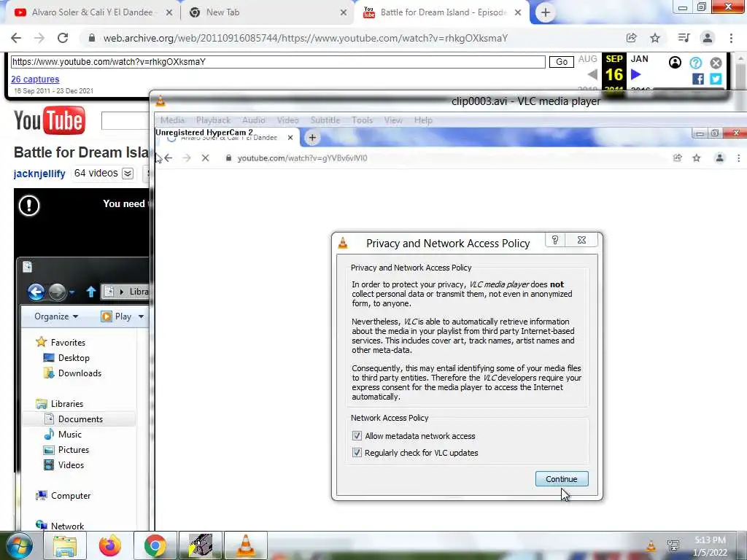Close the Privacy and Network Access Policy dialog

(x=581, y=240)
